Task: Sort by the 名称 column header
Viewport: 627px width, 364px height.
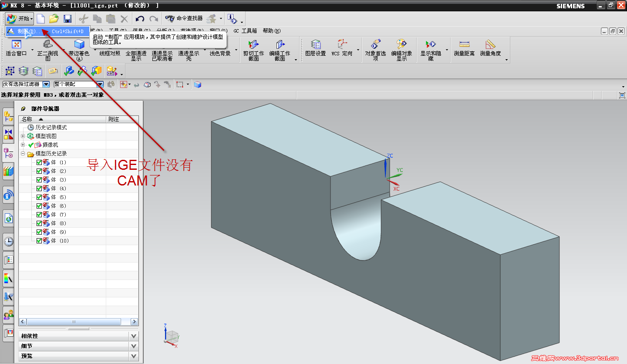Action: (x=63, y=119)
